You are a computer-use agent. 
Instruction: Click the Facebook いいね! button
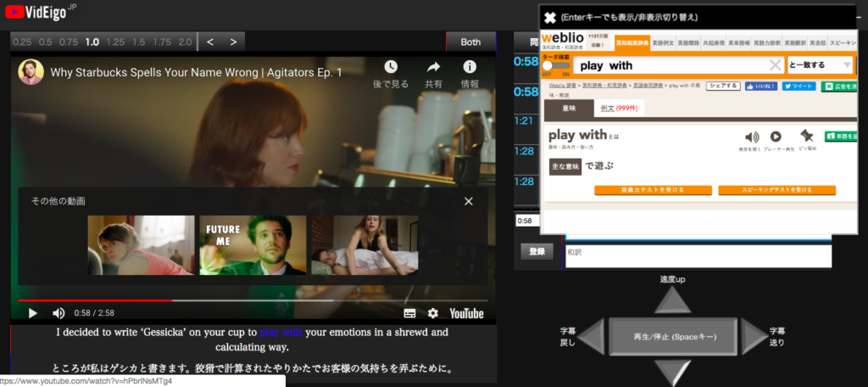[x=761, y=86]
